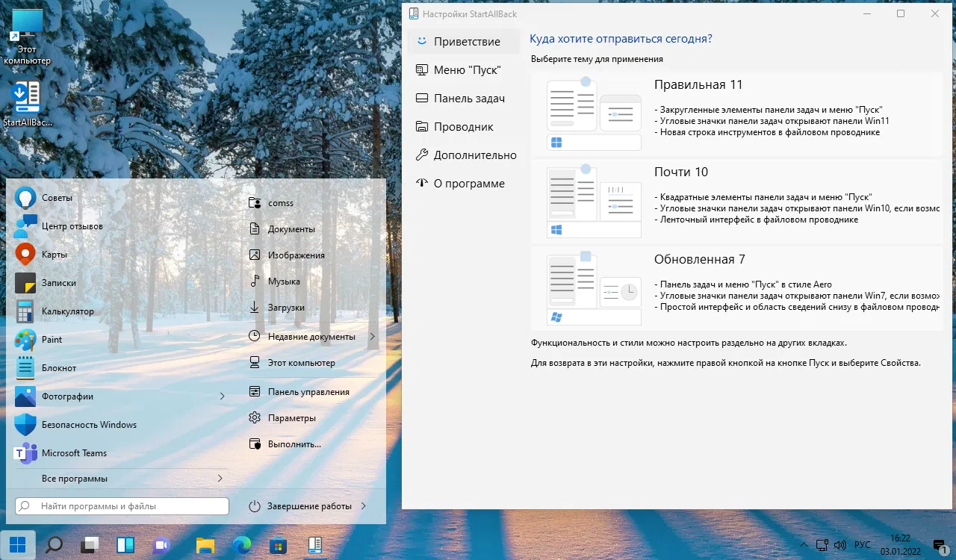
Task: Open the comss user folder icon
Action: coord(255,202)
